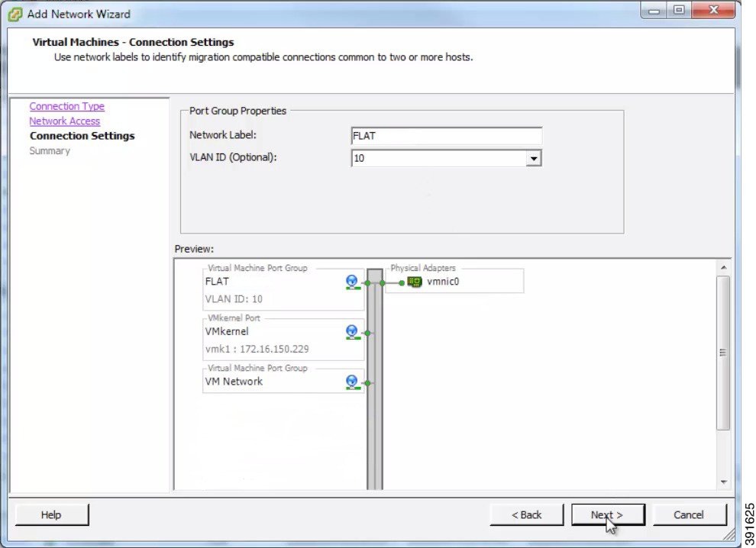Click the Cancel button
Screen dimensions: 756x548
[689, 514]
